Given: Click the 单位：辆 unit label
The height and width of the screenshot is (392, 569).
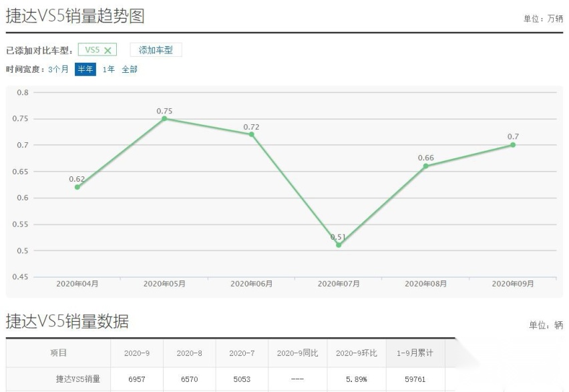Looking at the screenshot, I should (546, 325).
